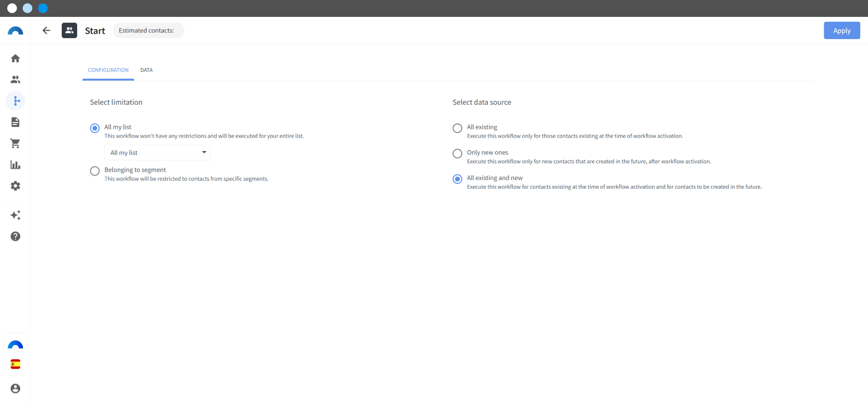The width and height of the screenshot is (868, 403).
Task: Select the 'All existing' data source option
Action: click(x=458, y=128)
